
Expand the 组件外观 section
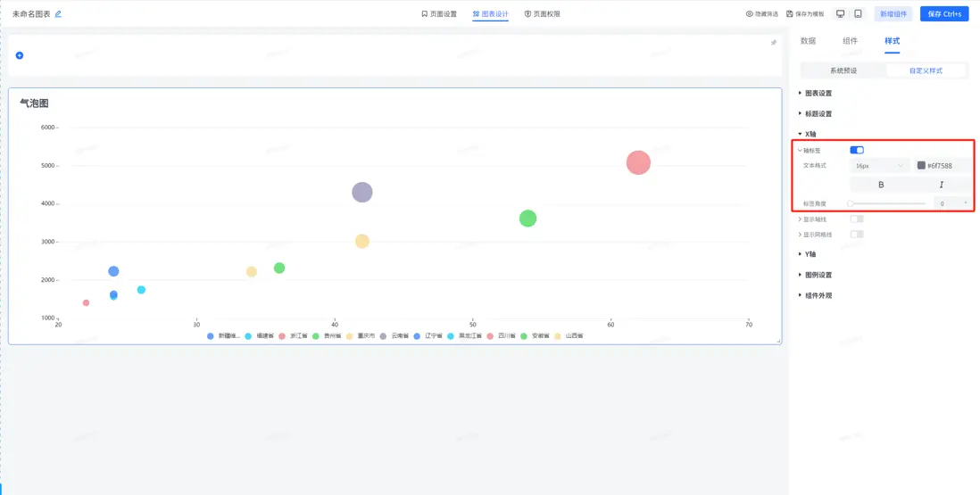815,295
